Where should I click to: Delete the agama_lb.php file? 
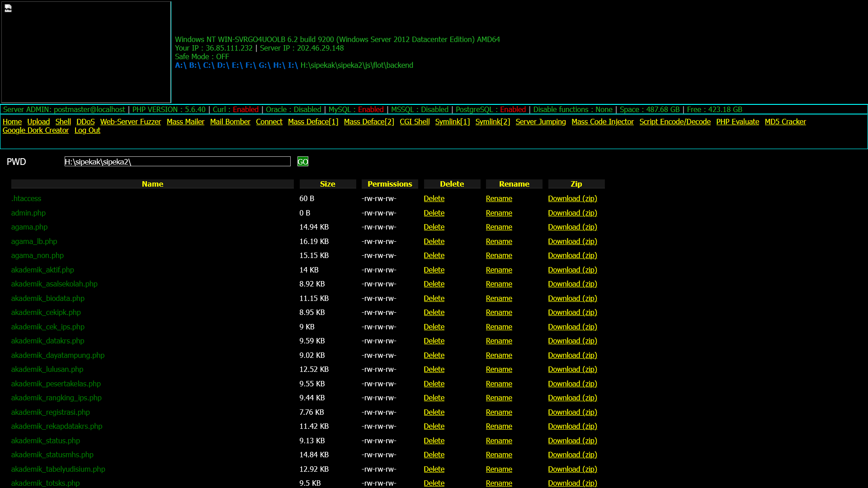point(434,241)
